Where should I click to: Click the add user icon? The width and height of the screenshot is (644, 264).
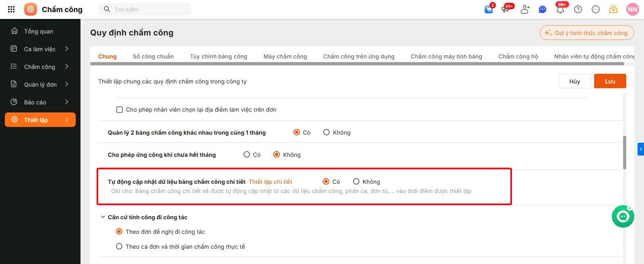click(525, 9)
